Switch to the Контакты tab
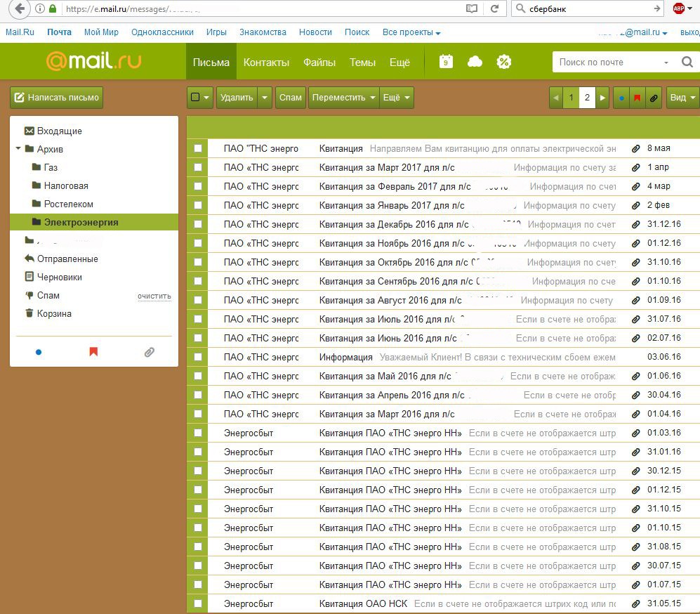Image resolution: width=700 pixels, height=614 pixels. click(266, 62)
